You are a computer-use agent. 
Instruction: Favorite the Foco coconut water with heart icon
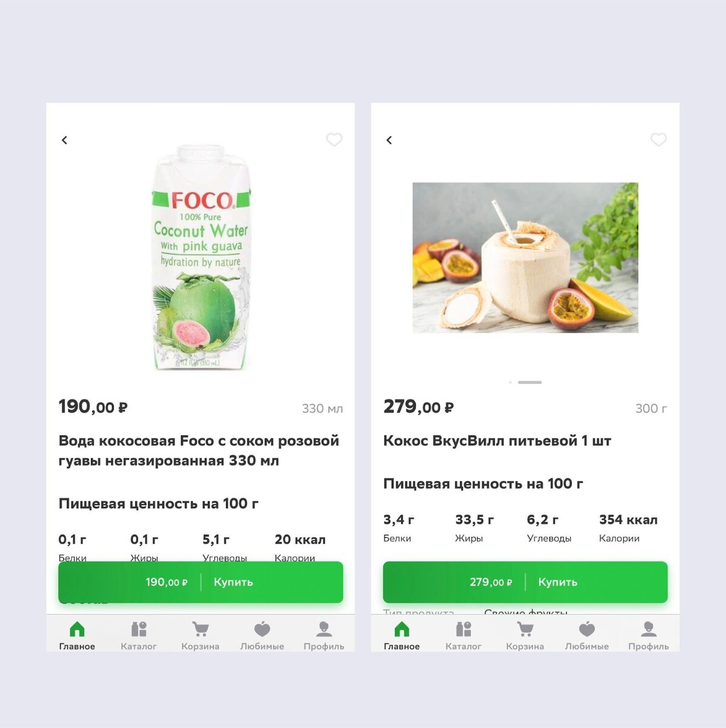(334, 140)
